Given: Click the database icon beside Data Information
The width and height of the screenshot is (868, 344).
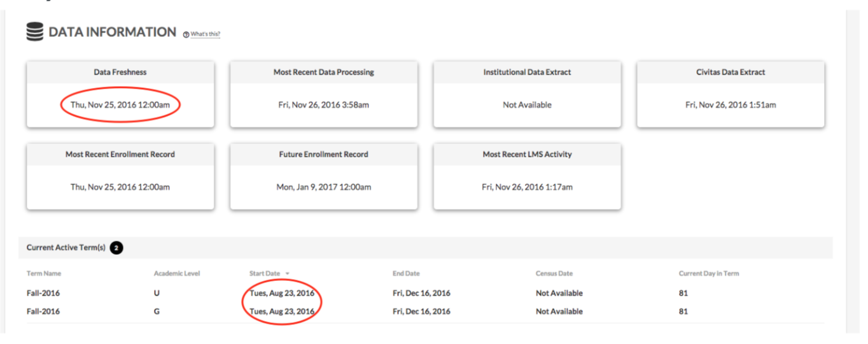Looking at the screenshot, I should 35,32.
